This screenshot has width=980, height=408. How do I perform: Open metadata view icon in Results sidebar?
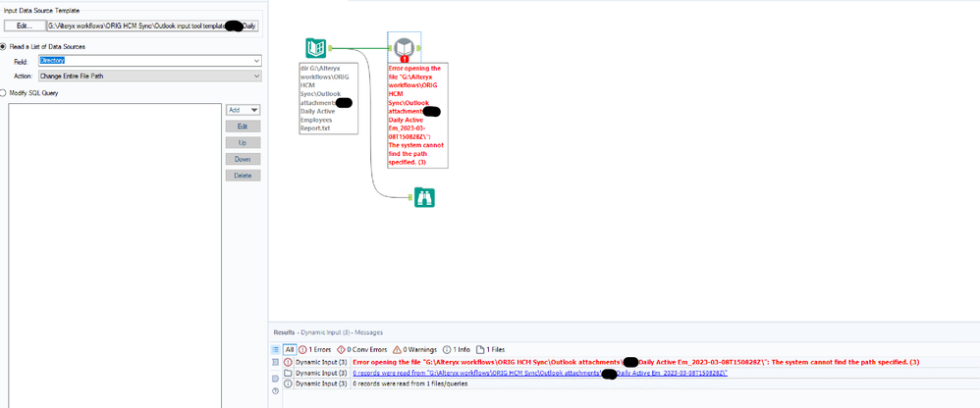pos(275,379)
